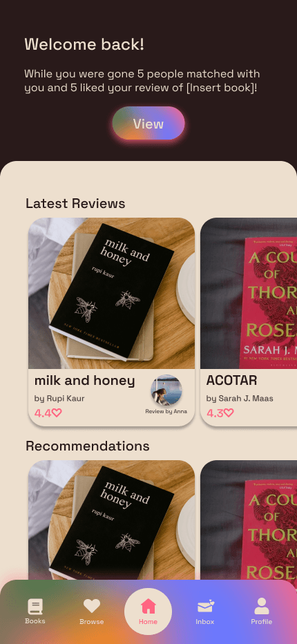Screen dimensions: 297x644
Task: Open the Inbox envelope icon
Action: [x=205, y=606]
